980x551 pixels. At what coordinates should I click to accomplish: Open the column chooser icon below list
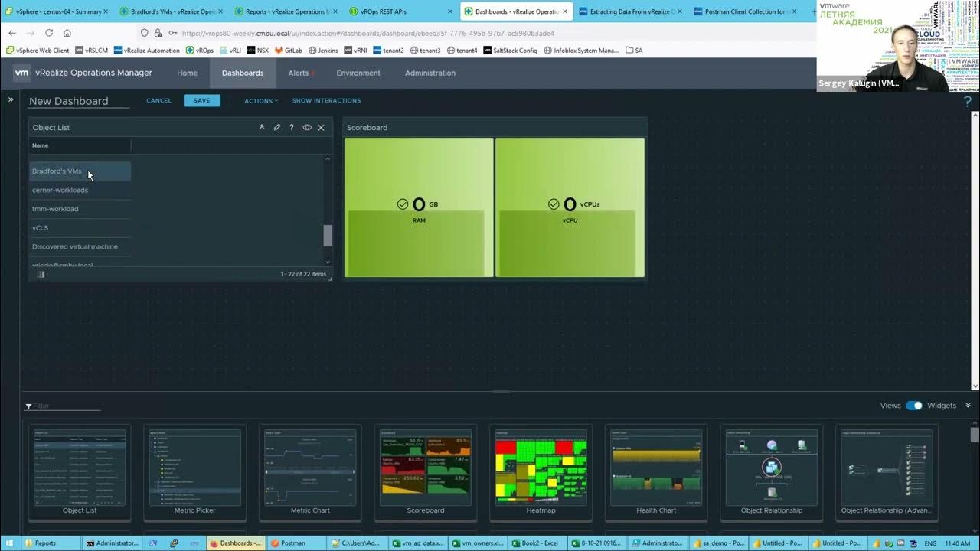[41, 274]
